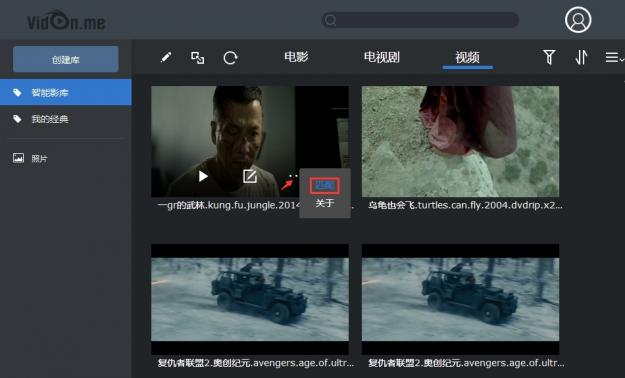Screen dimensions: 625x378
Task: Click file name under right avengers thumbnail
Action: [466, 363]
